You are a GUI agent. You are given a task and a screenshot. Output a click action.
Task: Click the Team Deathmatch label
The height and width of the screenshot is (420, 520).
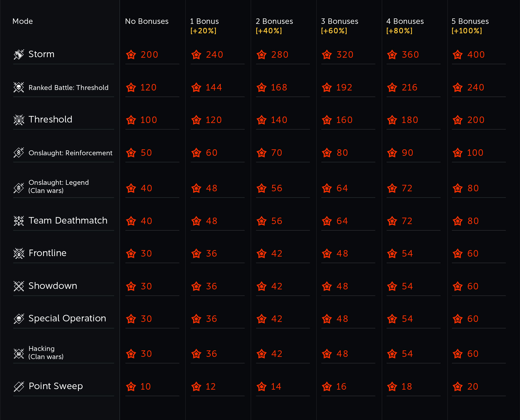tap(68, 221)
